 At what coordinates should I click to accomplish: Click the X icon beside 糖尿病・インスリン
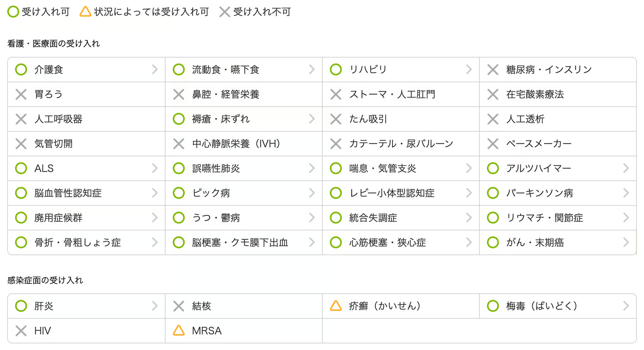(x=493, y=70)
